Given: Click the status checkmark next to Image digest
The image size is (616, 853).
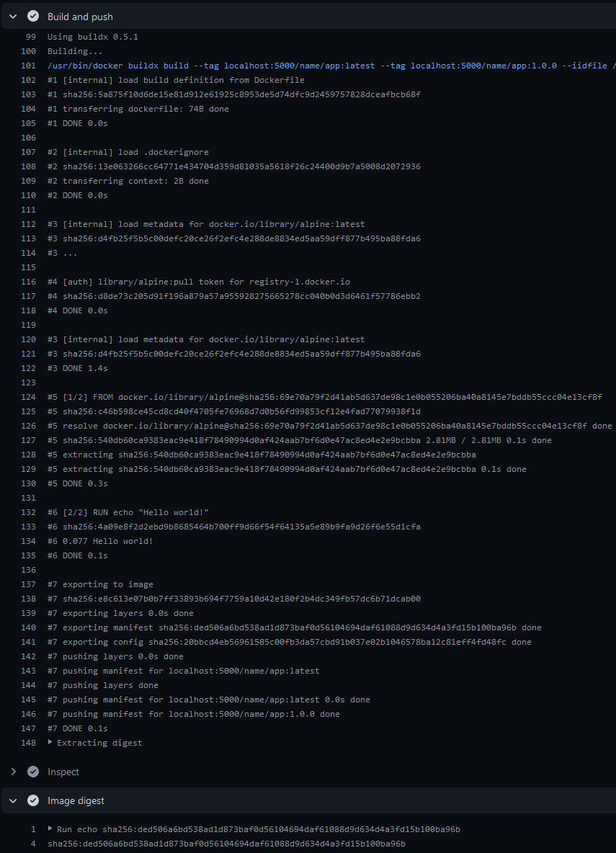Looking at the screenshot, I should click(x=33, y=800).
